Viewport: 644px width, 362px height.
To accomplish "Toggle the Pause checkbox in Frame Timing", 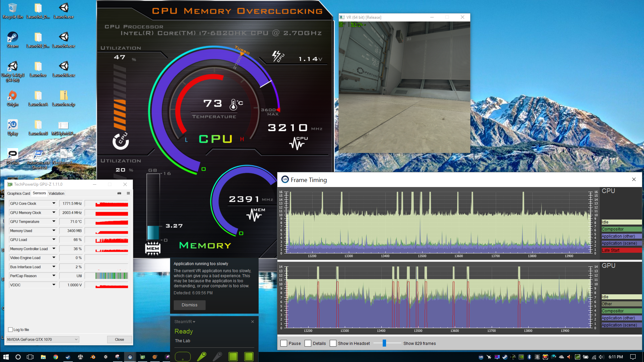I will [284, 343].
